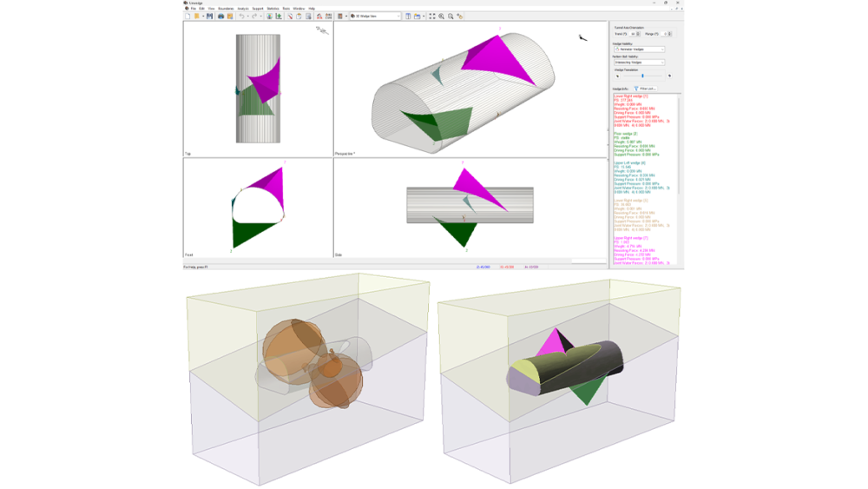Click the Undo arrow icon
Screen dimensions: 868x489
241,16
